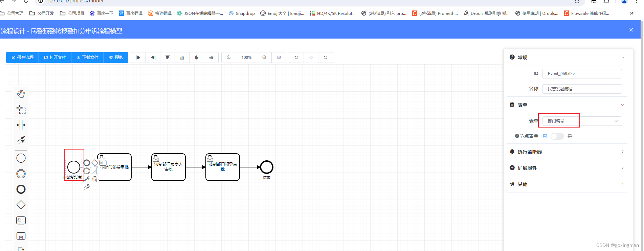This screenshot has height=251, width=644.
Task: Align selected elements to the top
Action: click(168, 58)
